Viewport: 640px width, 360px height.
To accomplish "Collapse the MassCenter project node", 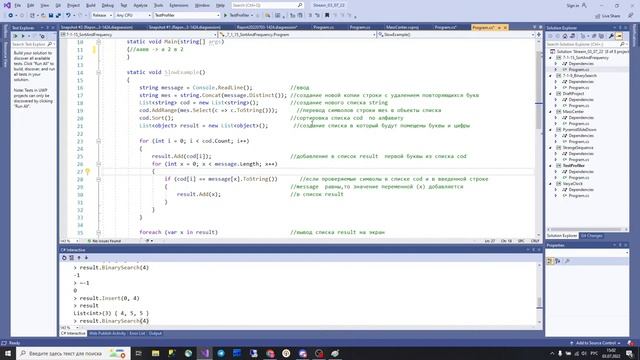I will pyautogui.click(x=550, y=112).
